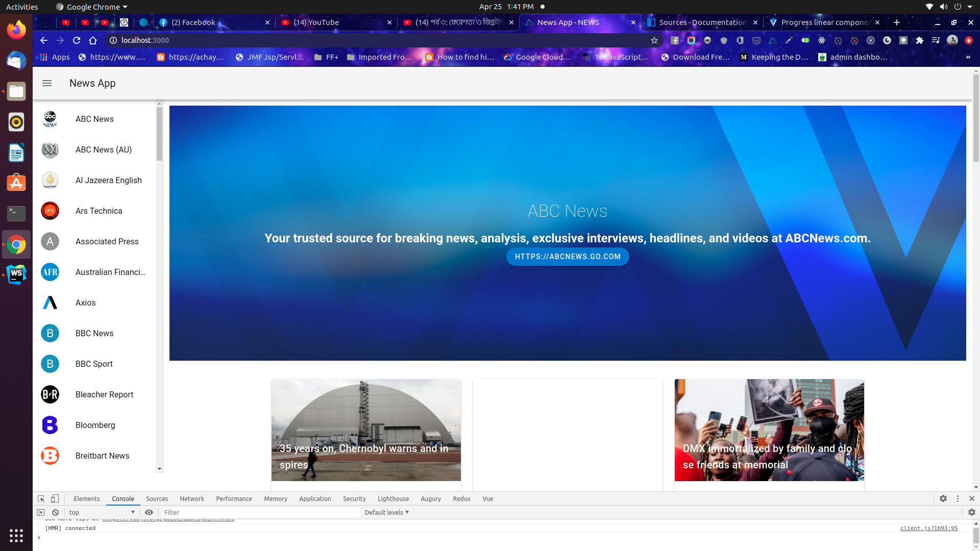Click the Chernobyl news article thumbnail

(x=365, y=430)
